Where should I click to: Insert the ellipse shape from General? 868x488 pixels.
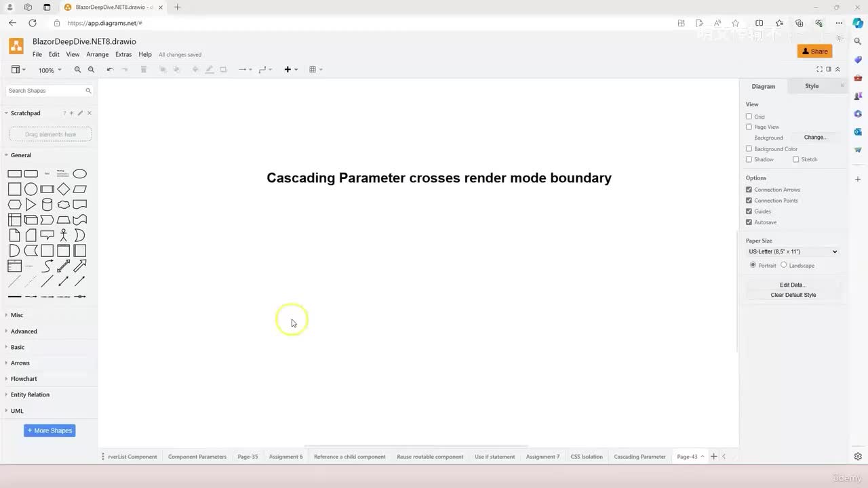tap(79, 174)
